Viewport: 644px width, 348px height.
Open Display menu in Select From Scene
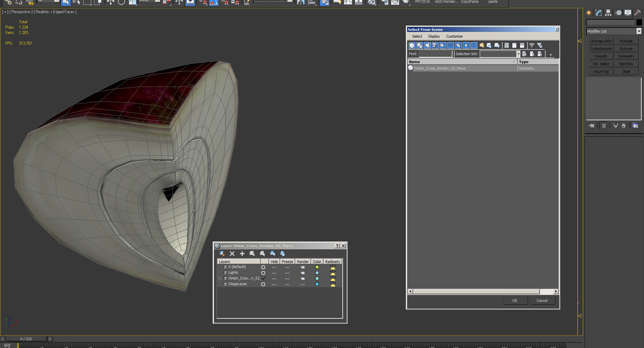(x=434, y=37)
